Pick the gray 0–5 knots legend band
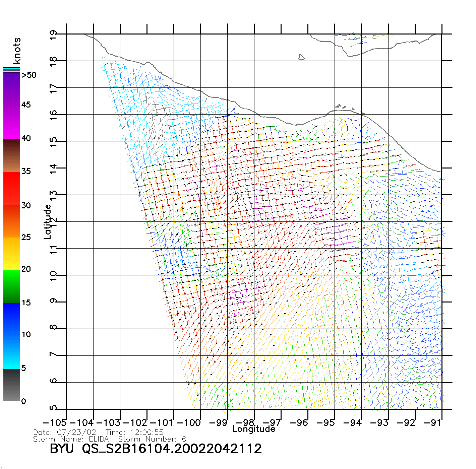Image resolution: width=476 pixels, height=469 pixels. (11, 385)
